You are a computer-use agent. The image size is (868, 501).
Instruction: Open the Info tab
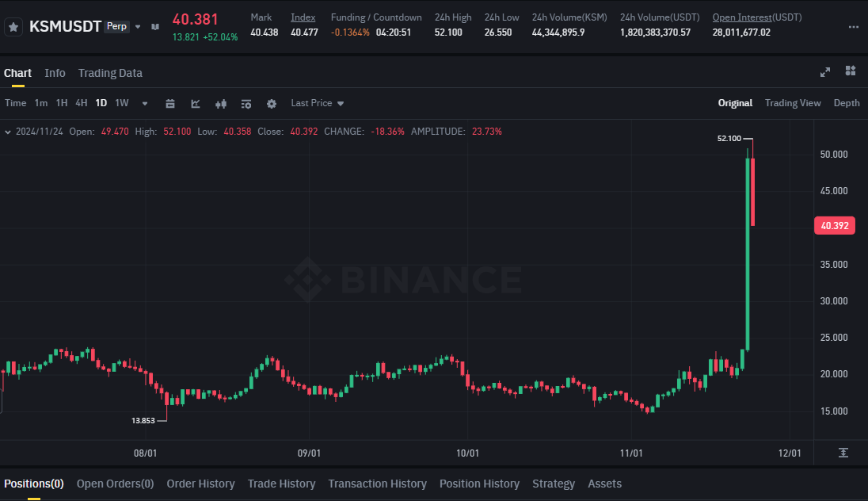[55, 73]
